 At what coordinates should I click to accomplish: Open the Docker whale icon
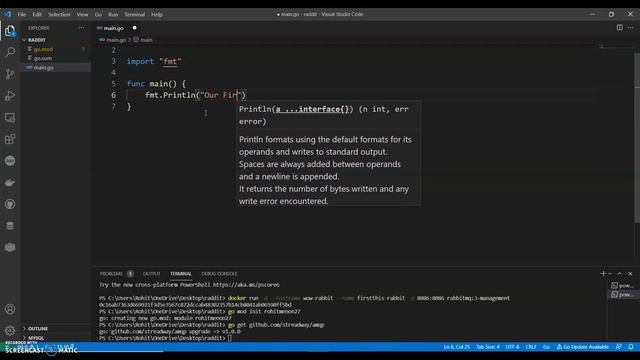tap(10, 182)
